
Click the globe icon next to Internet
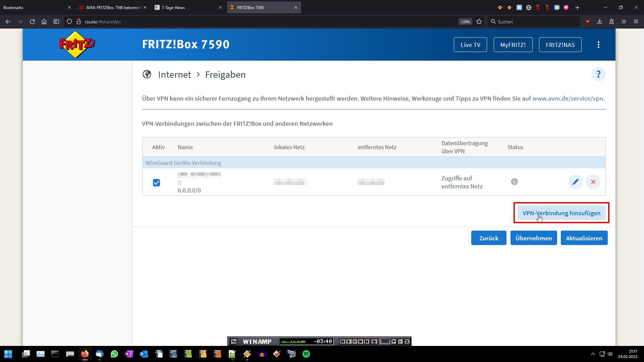[x=147, y=74]
